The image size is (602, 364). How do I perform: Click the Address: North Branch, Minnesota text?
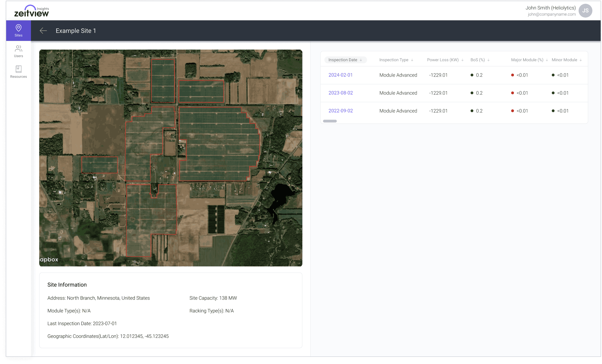pos(98,298)
